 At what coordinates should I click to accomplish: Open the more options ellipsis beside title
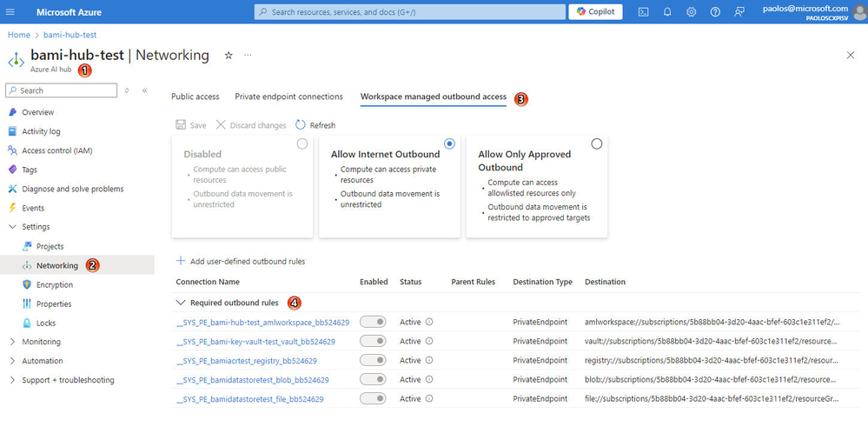(x=248, y=55)
